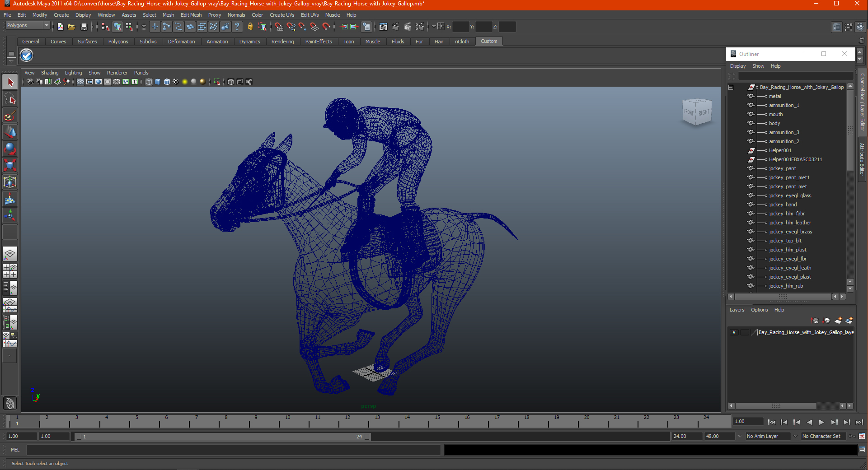Click the Save scene floppy icon

[x=84, y=27]
